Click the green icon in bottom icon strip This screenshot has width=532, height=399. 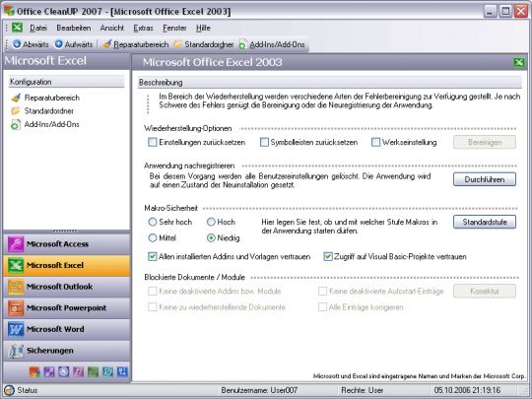tap(93, 372)
